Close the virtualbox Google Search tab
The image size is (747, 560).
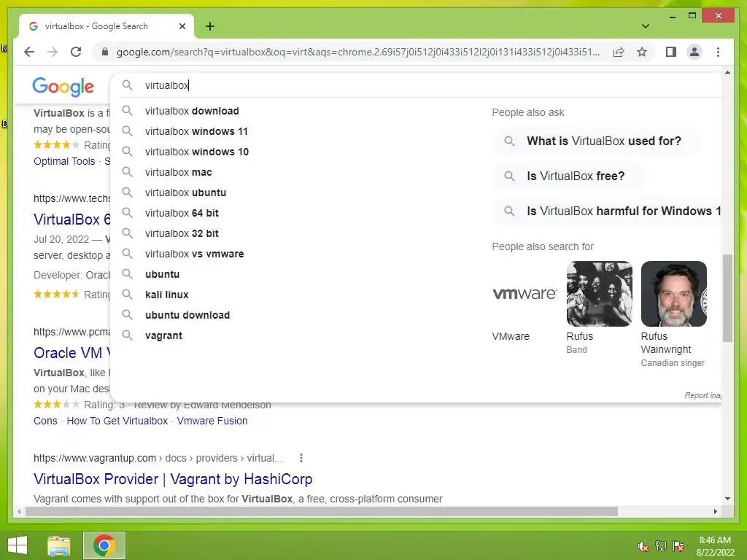(182, 26)
